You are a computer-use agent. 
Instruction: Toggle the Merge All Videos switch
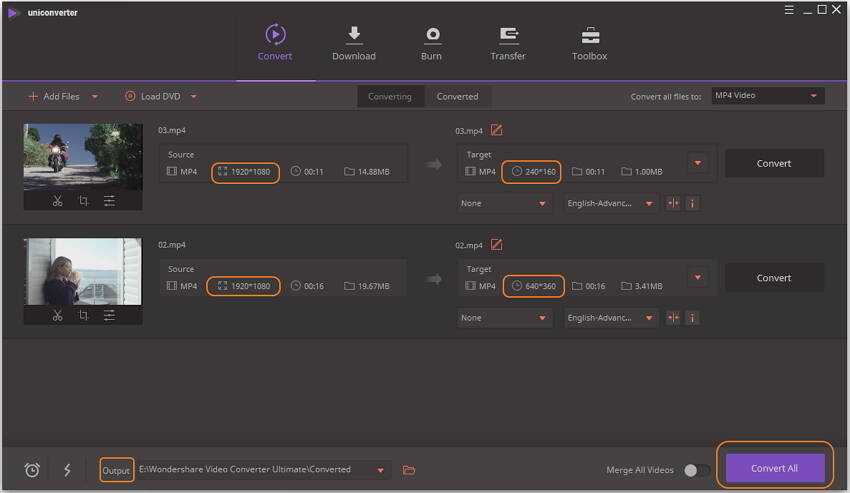tap(697, 470)
